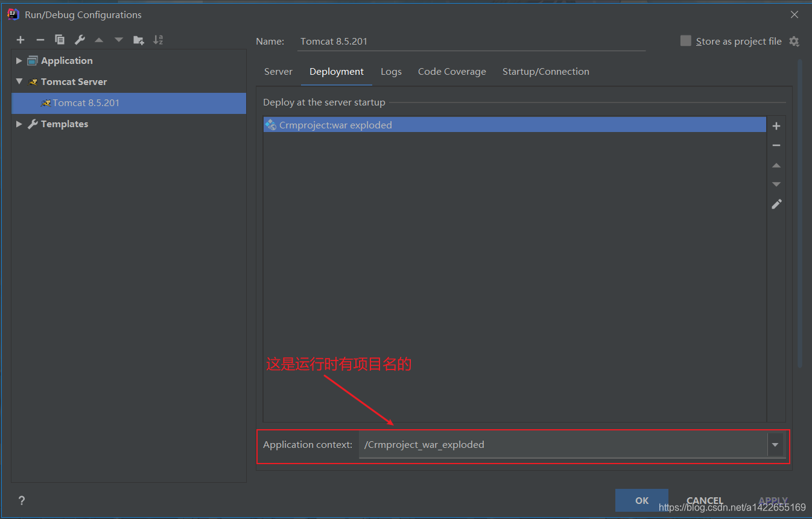Move deployment artifact down

click(x=776, y=184)
